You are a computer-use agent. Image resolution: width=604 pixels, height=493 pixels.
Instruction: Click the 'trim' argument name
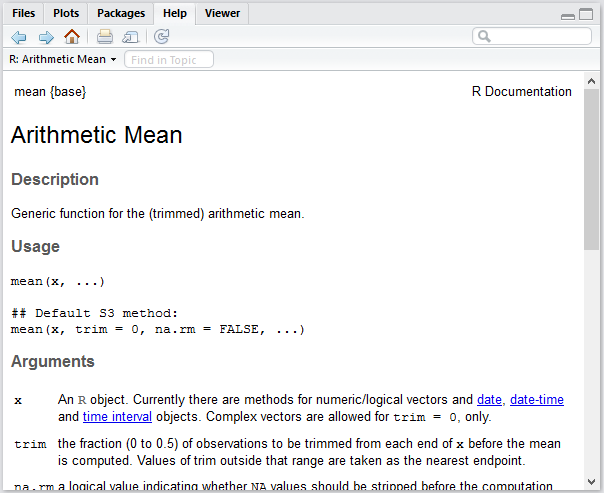[30, 444]
